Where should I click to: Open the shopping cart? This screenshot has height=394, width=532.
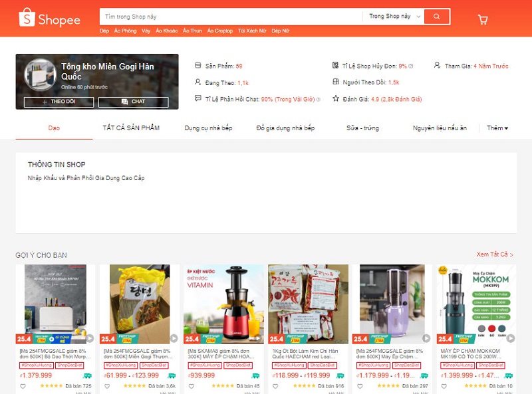[x=483, y=19]
